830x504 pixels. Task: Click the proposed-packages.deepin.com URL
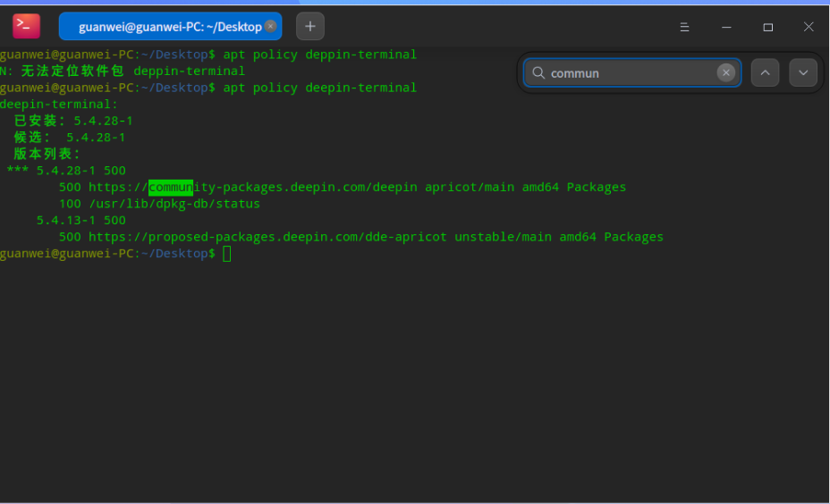pos(267,237)
